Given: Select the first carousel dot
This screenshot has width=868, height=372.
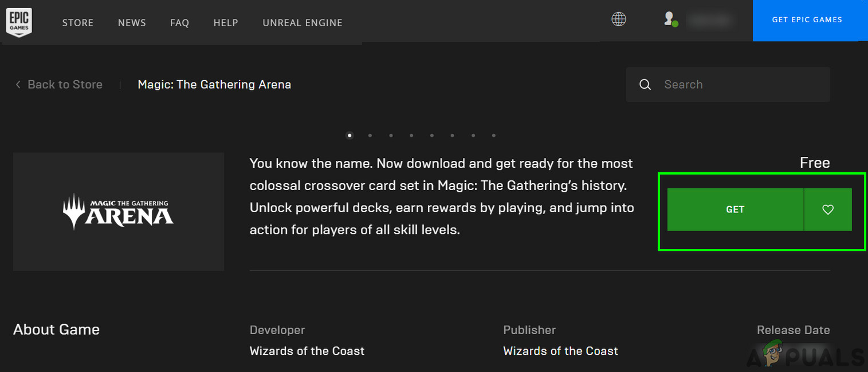Looking at the screenshot, I should [x=349, y=136].
